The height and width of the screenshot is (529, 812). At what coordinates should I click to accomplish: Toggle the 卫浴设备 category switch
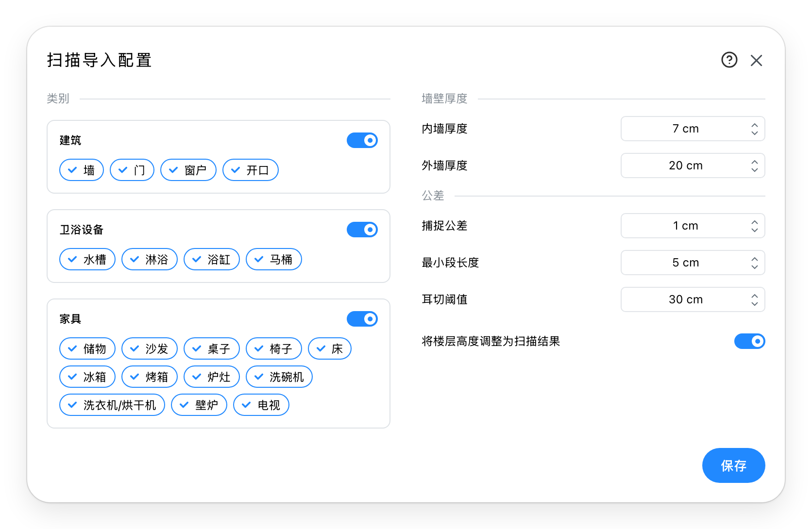(362, 230)
